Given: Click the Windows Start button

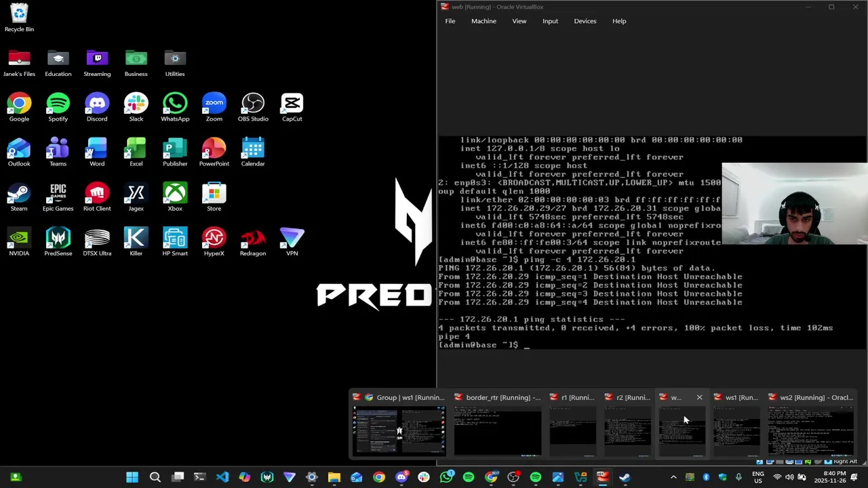Looking at the screenshot, I should pos(132,477).
